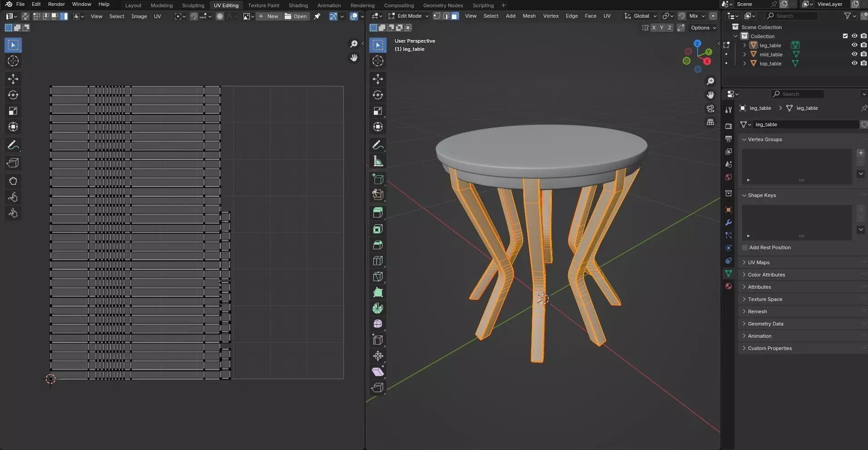
Task: Enable Add Rest Position checkbox
Action: coord(745,247)
